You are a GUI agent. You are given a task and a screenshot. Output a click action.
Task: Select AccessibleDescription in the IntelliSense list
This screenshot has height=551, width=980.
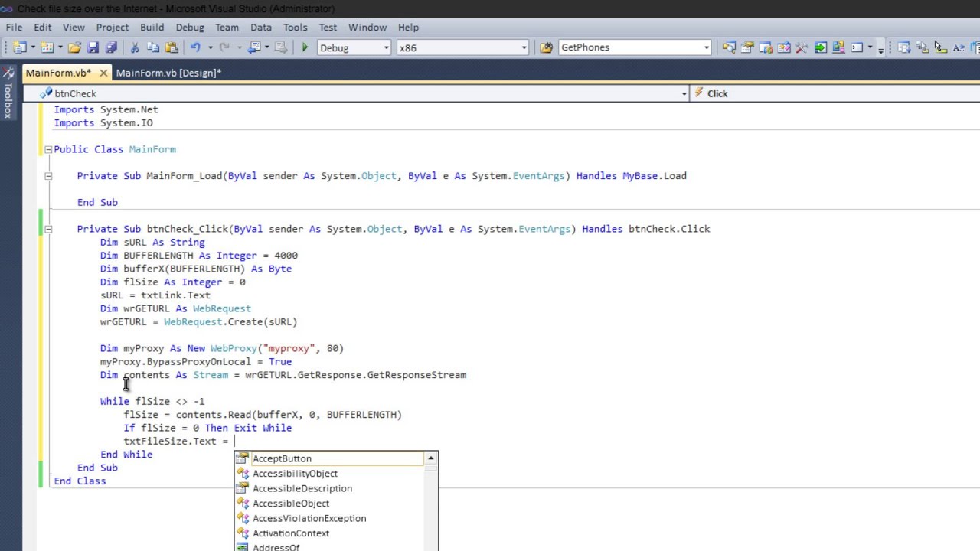[328, 488]
